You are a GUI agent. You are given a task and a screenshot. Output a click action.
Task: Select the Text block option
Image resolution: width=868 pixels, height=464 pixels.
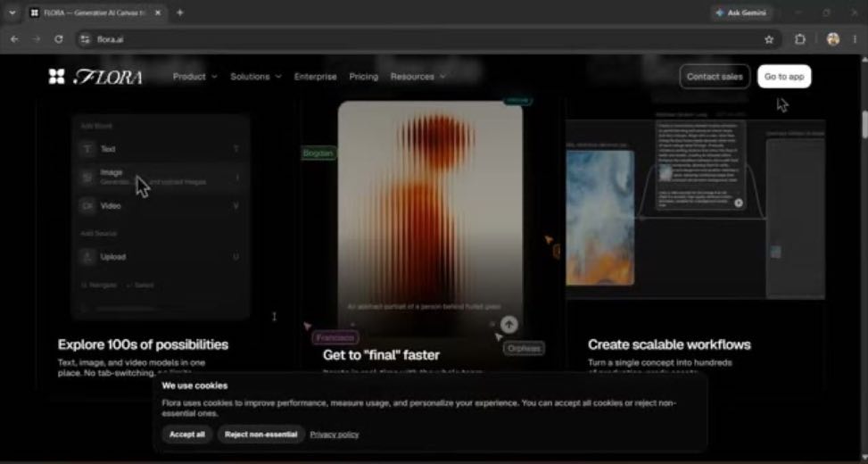point(161,148)
